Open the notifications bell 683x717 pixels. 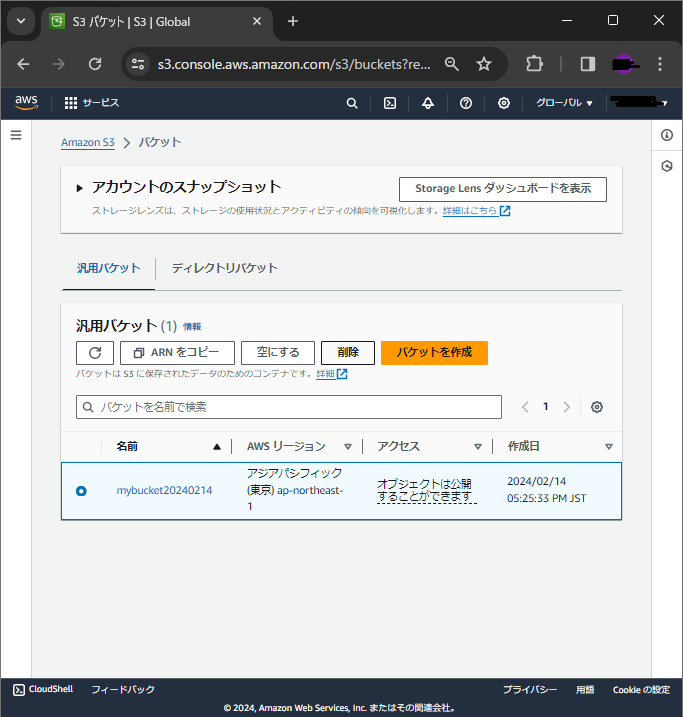[427, 103]
